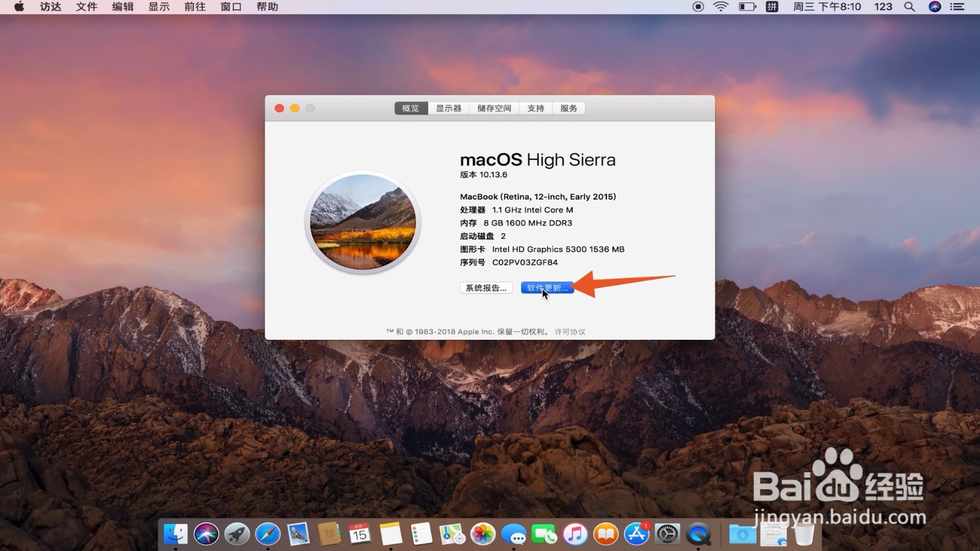Open Contacts book icon in Dock
The image size is (980, 551).
(x=329, y=534)
